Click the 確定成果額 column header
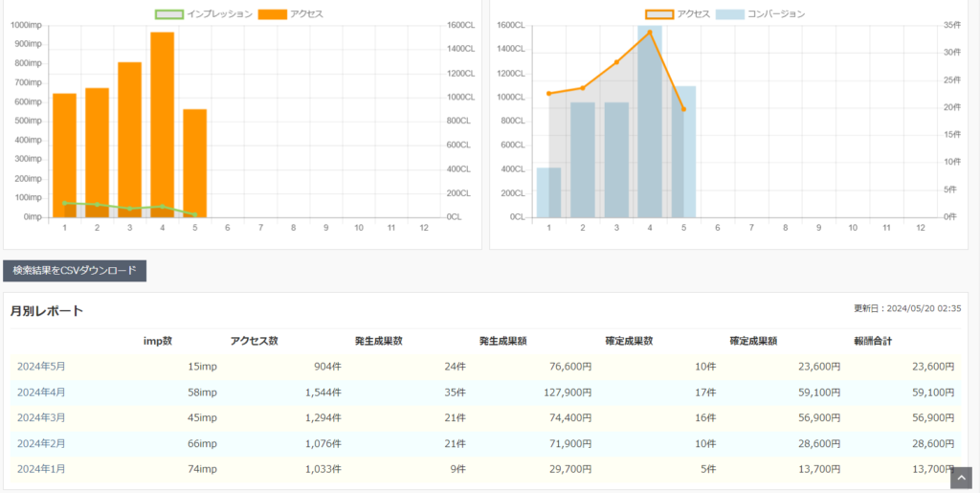The width and height of the screenshot is (980, 493). pyautogui.click(x=753, y=341)
